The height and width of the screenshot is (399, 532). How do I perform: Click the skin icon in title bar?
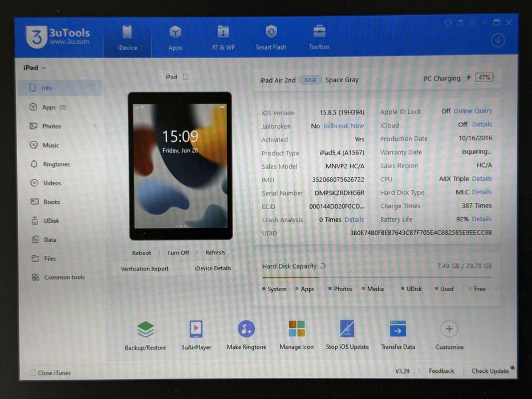[448, 23]
